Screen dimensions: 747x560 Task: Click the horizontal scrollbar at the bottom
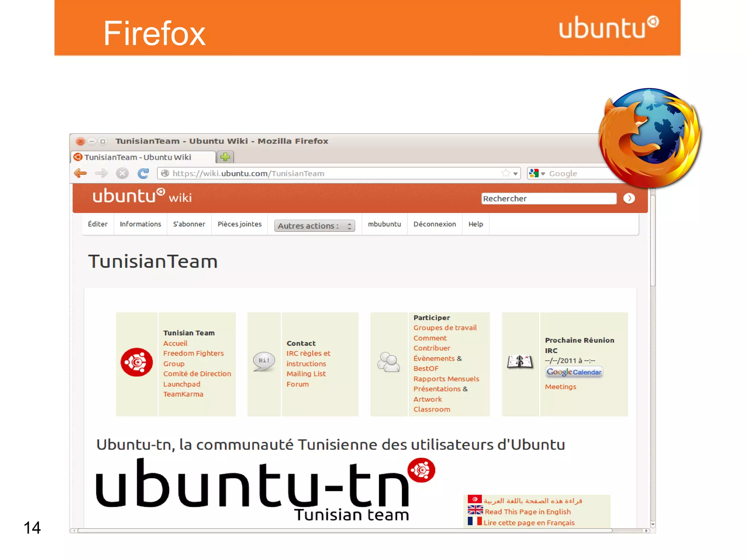345,530
